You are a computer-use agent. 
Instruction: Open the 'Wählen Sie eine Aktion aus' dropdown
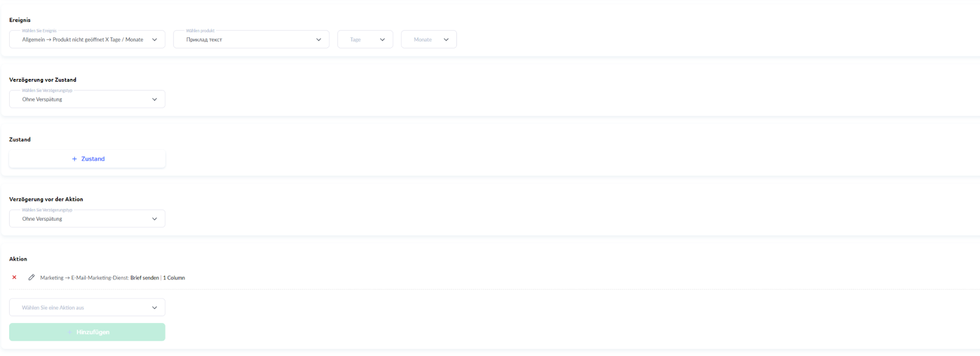point(80,308)
